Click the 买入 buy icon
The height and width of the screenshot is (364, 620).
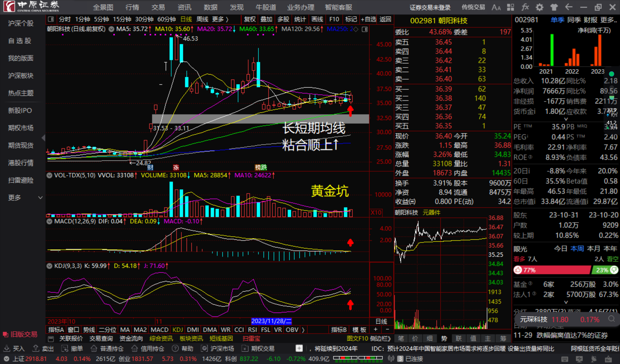[x=6, y=348]
